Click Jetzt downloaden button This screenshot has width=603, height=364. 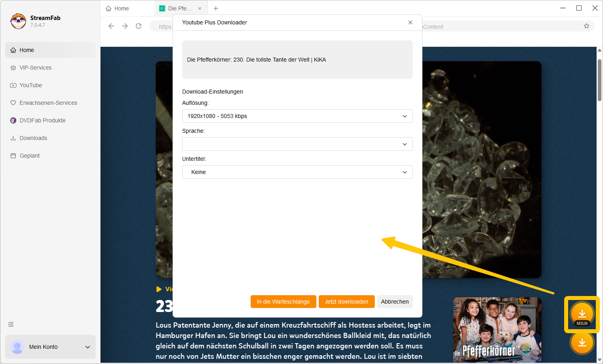click(x=347, y=302)
